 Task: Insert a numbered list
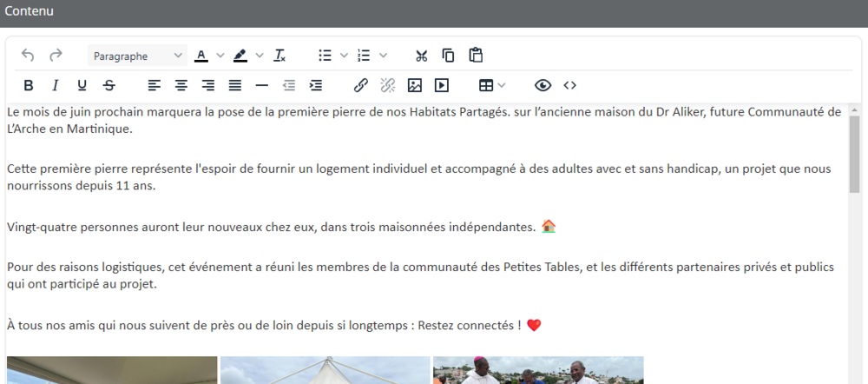tap(364, 56)
